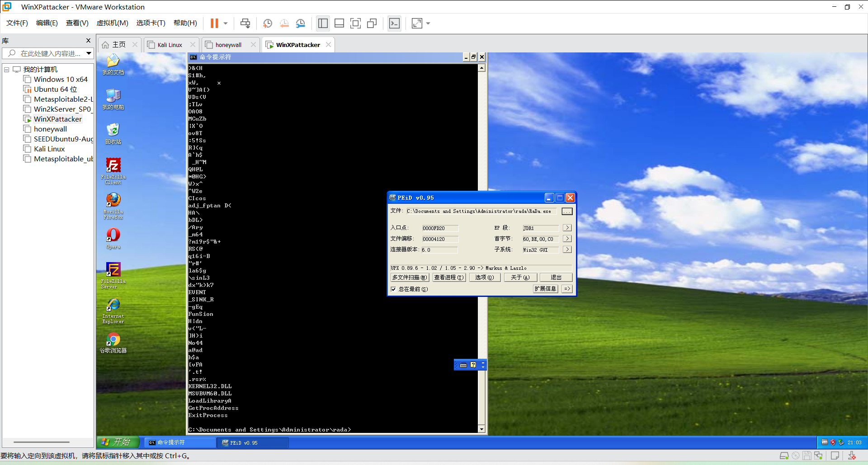Open the stretch display options dropdown arrow

428,23
